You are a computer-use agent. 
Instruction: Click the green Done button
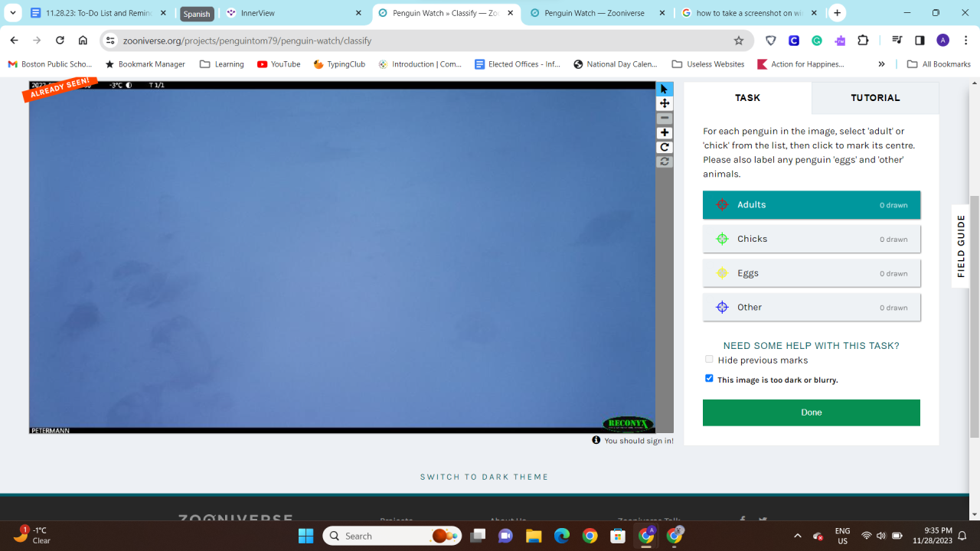[x=812, y=412]
